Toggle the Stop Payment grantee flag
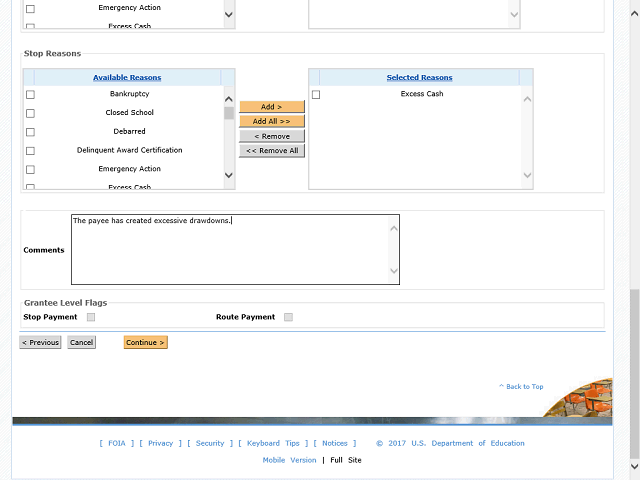Image resolution: width=640 pixels, height=480 pixels. pos(91,317)
